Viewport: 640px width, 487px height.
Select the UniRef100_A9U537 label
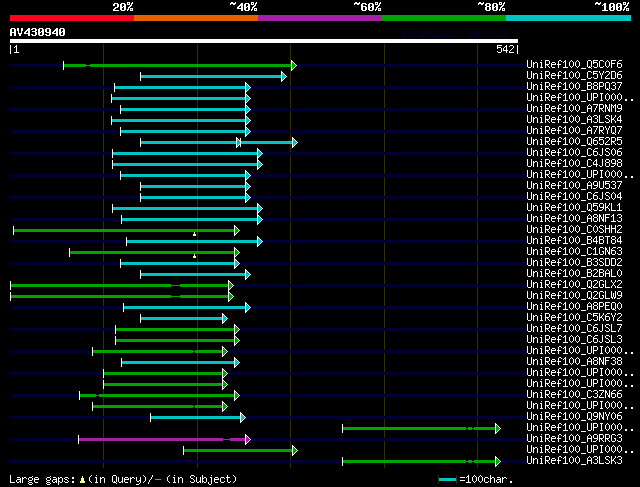click(574, 186)
